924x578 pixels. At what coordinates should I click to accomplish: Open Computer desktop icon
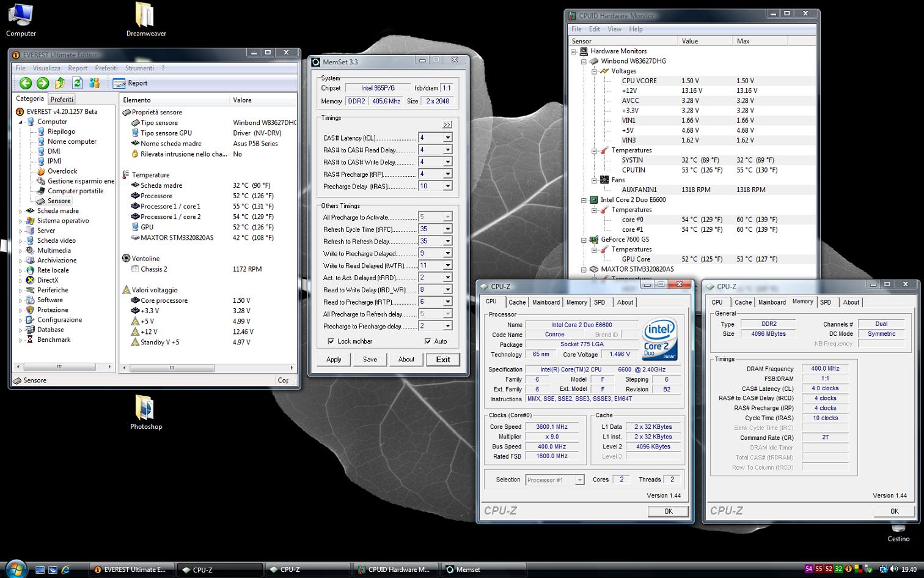(21, 21)
